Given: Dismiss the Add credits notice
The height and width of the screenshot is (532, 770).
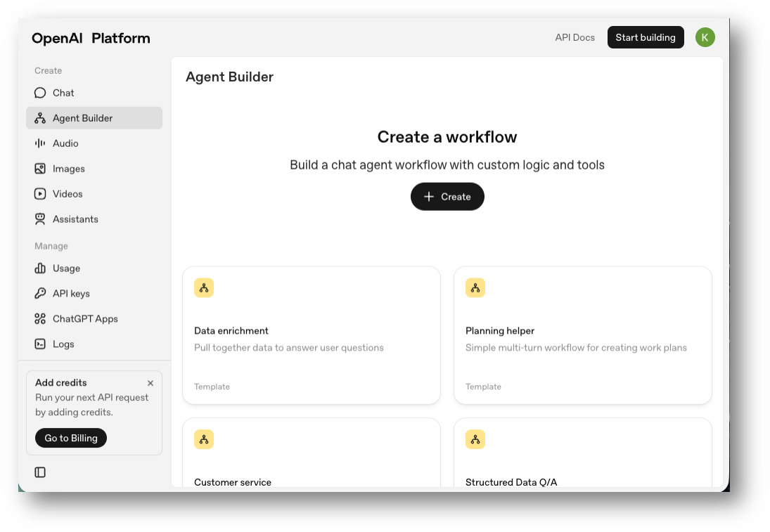Looking at the screenshot, I should 150,383.
